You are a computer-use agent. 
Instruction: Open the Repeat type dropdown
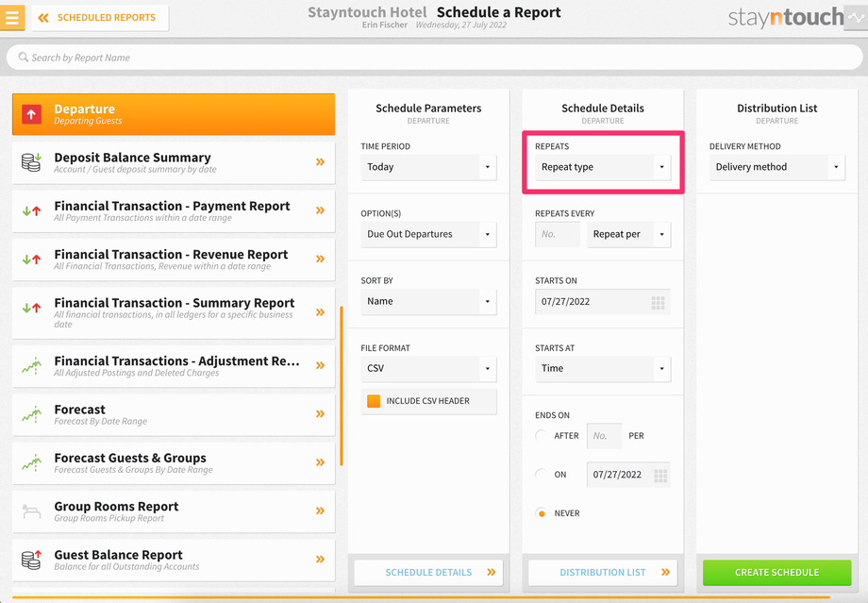603,167
